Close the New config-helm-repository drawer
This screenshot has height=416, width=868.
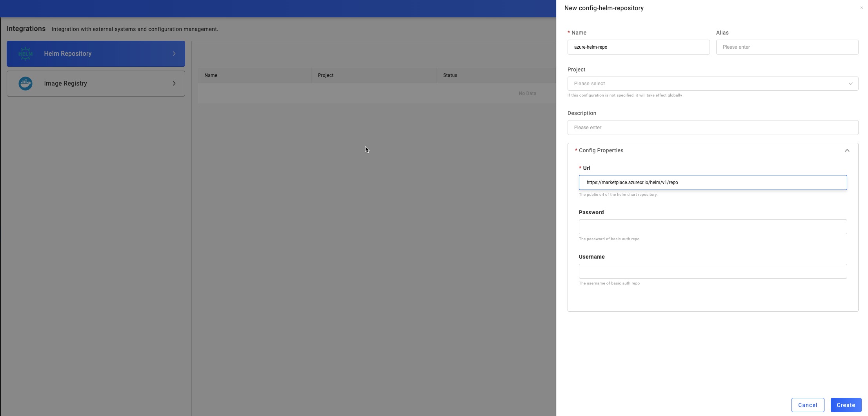click(x=861, y=8)
